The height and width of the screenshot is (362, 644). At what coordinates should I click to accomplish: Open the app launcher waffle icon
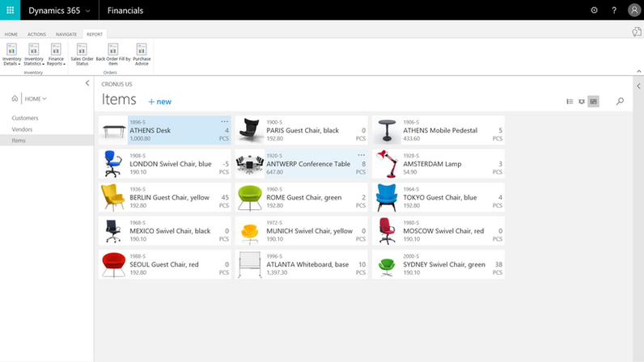coord(11,11)
